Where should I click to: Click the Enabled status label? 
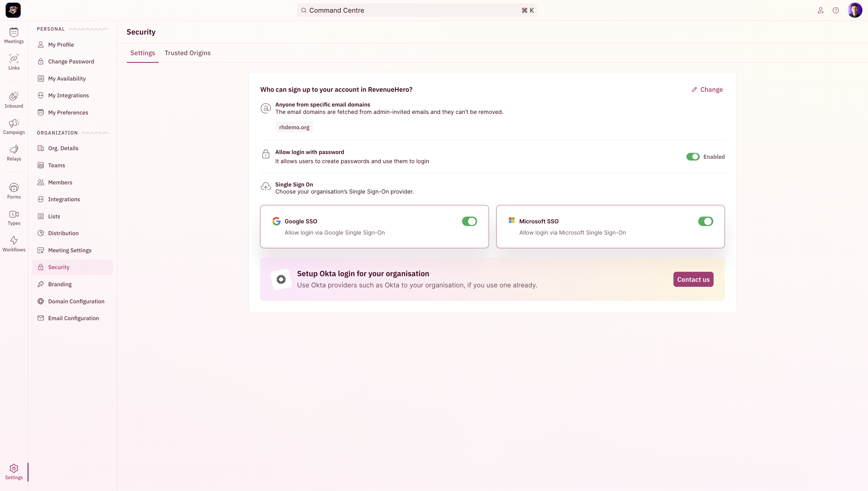click(714, 157)
